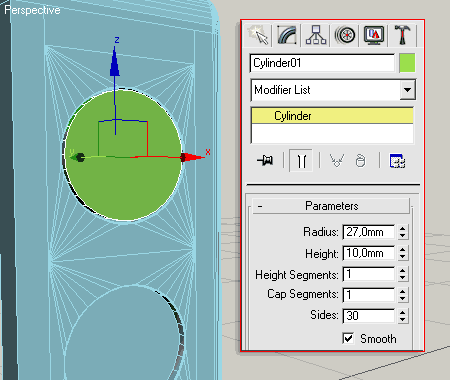The height and width of the screenshot is (380, 450).
Task: Select Cylinder in the modifier stack
Action: 332,116
